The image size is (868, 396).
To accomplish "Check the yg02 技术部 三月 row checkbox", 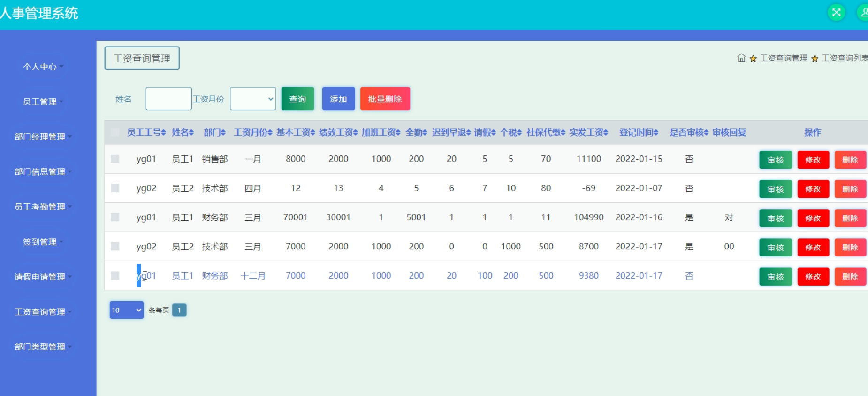I will (x=115, y=246).
